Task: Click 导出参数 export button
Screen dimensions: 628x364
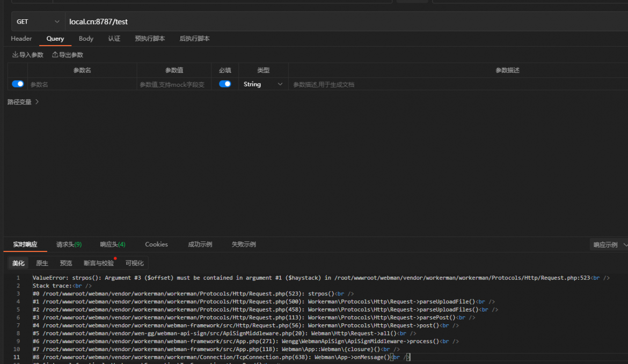Action: point(67,55)
